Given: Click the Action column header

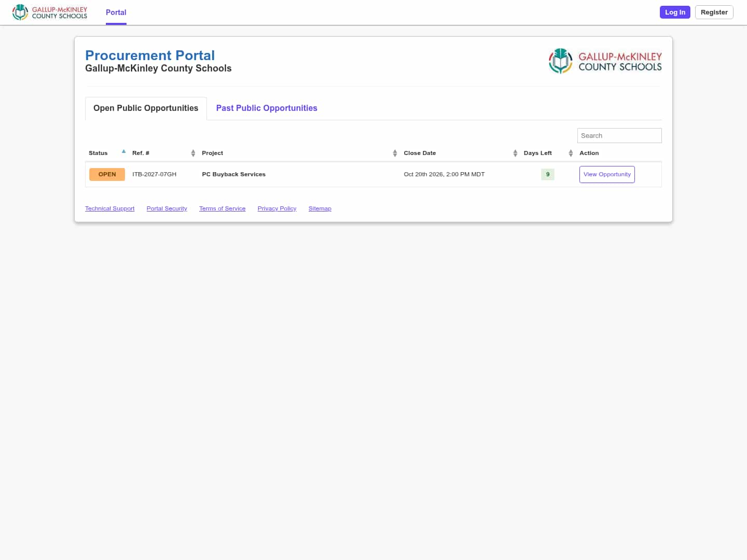Looking at the screenshot, I should (589, 153).
